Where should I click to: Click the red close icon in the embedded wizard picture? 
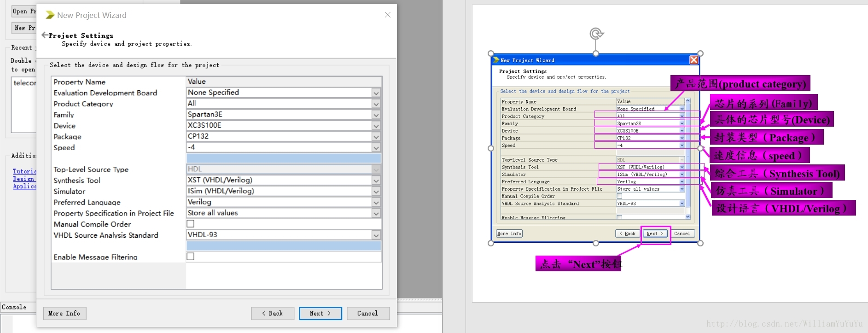pos(693,60)
